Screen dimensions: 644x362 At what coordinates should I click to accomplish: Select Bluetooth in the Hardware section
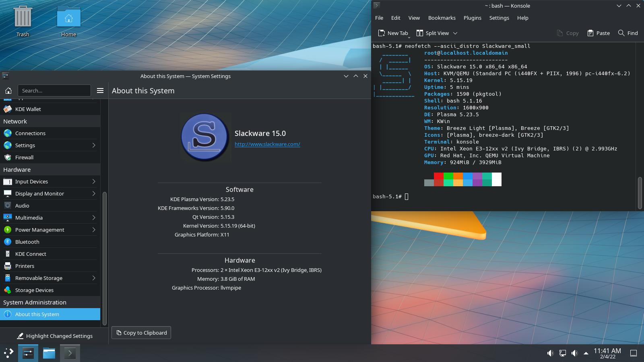tap(27, 242)
